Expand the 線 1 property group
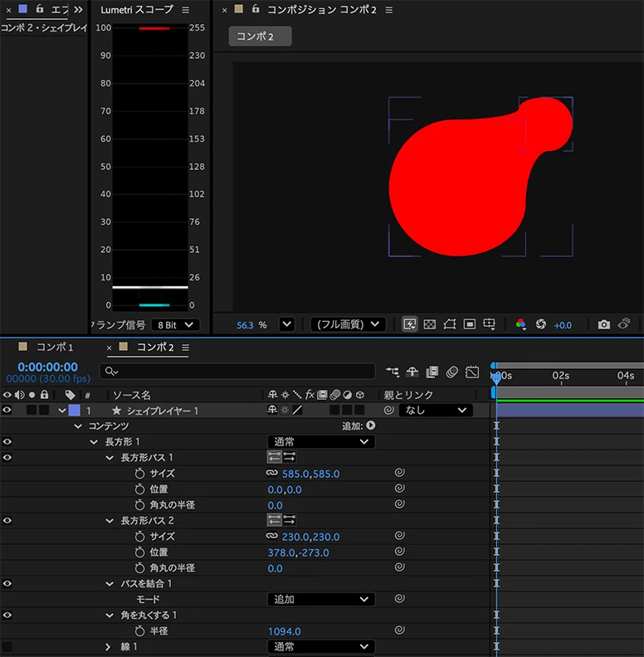The height and width of the screenshot is (657, 644). click(x=108, y=647)
